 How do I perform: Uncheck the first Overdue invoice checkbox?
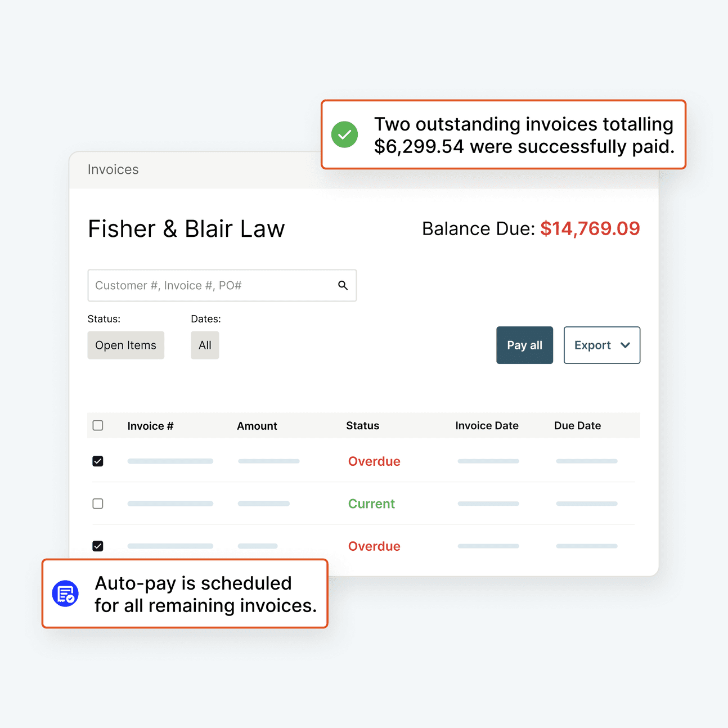pyautogui.click(x=98, y=461)
